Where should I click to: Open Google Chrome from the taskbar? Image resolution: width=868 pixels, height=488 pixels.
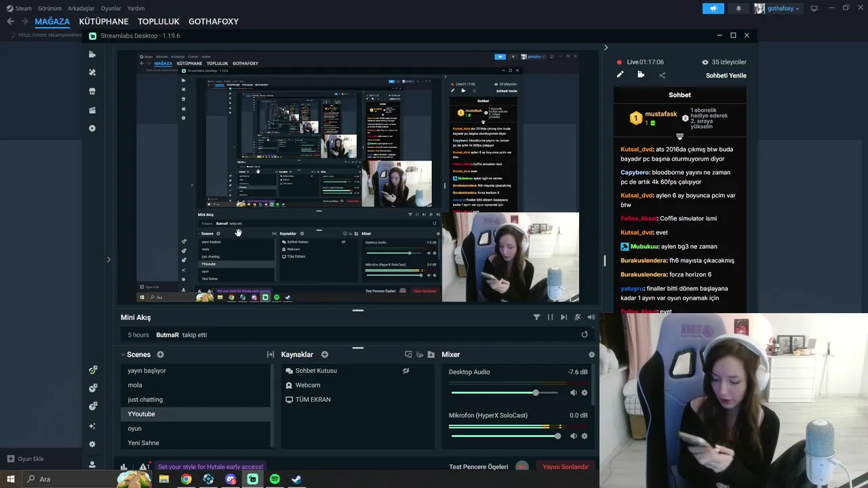(x=186, y=479)
